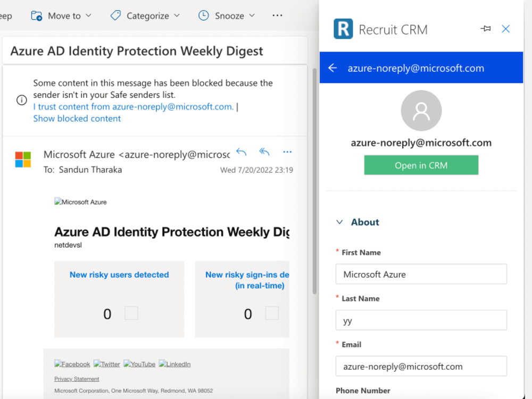
Task: Click the Snooze clock icon
Action: (204, 15)
